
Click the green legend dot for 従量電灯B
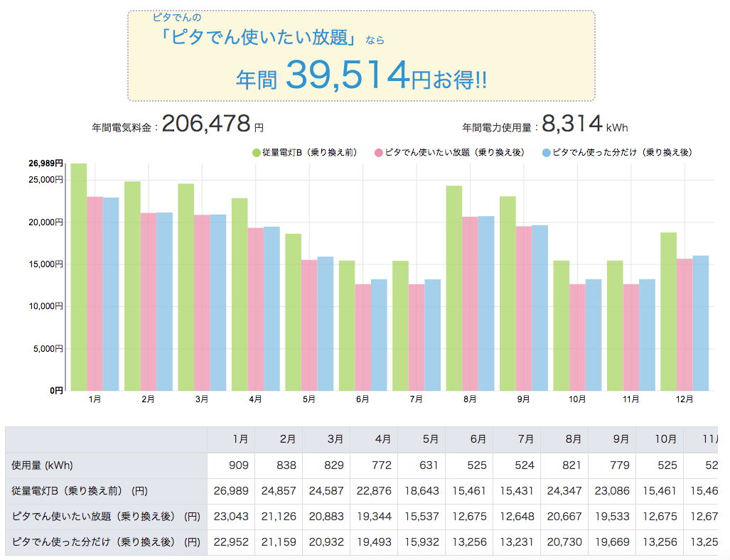coord(256,153)
